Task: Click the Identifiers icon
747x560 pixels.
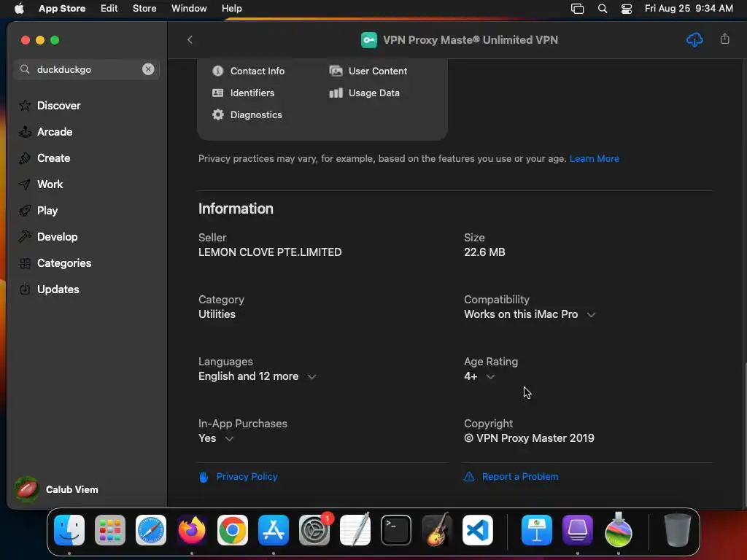Action: [217, 93]
